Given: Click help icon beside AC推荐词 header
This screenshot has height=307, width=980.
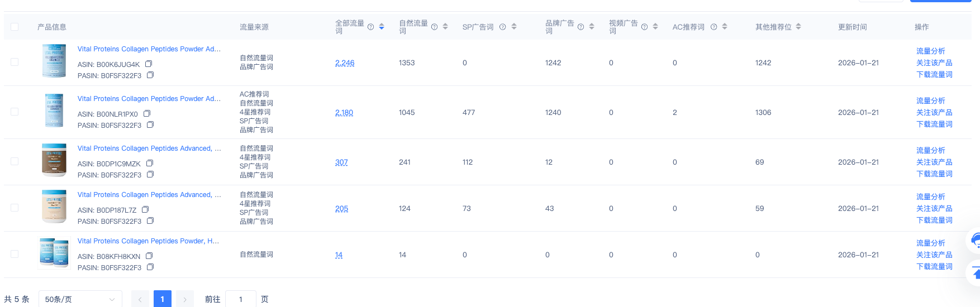Looking at the screenshot, I should (713, 27).
